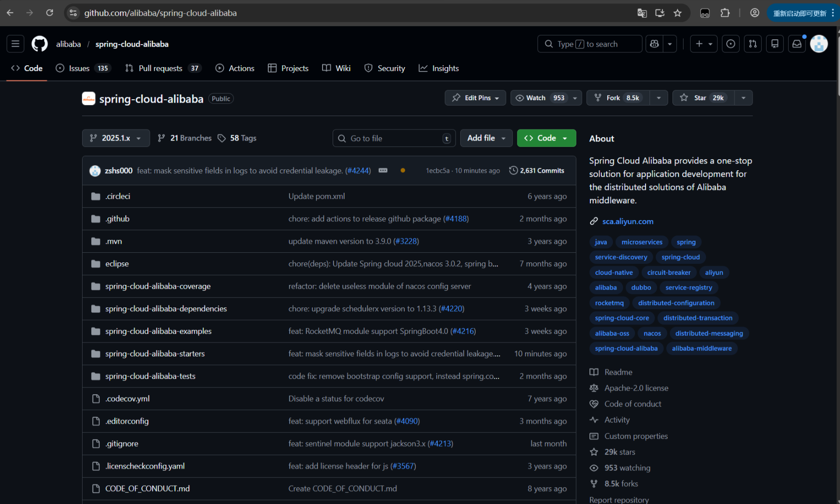Click the nacos topic tag
The image size is (840, 504).
pyautogui.click(x=652, y=333)
